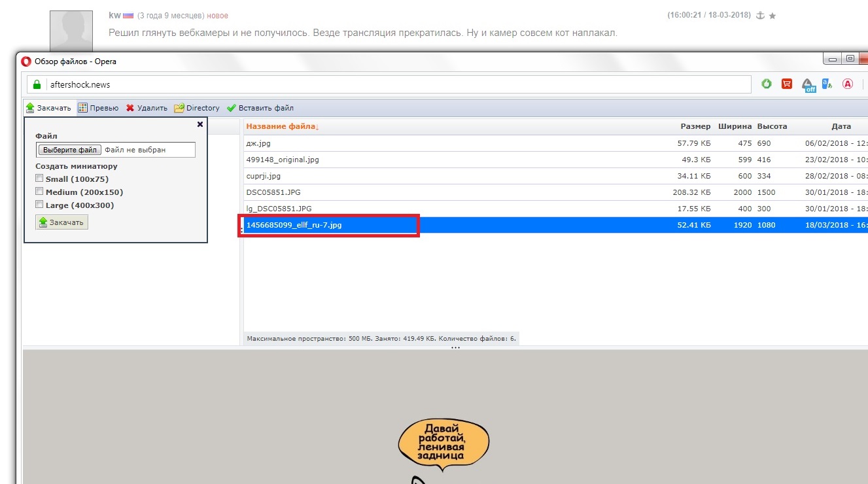
Task: Click the green check Вставить файл
Action: [231, 108]
